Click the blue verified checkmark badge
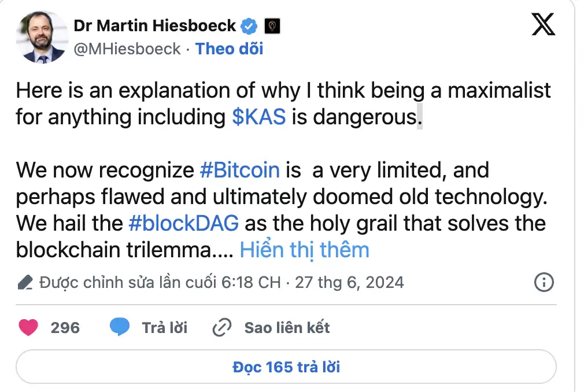The image size is (584, 392). point(249,26)
